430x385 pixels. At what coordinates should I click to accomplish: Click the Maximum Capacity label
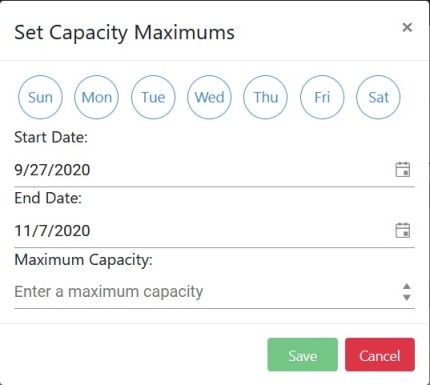coord(83,260)
